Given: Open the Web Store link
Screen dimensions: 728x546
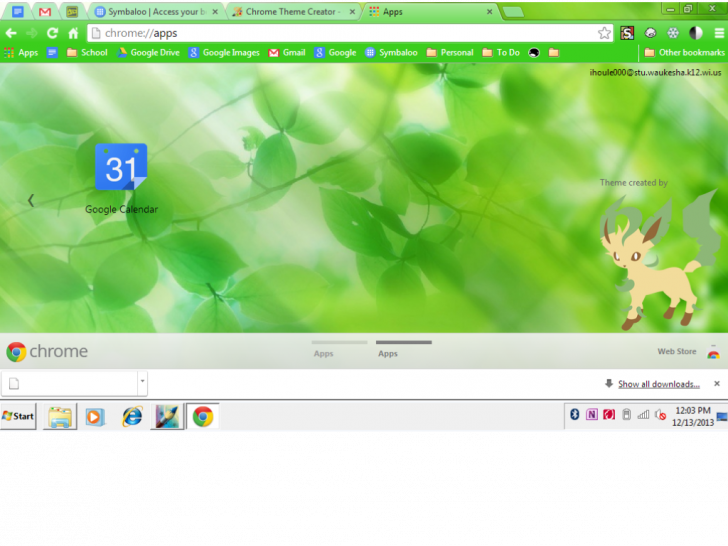Looking at the screenshot, I should pyautogui.click(x=676, y=351).
